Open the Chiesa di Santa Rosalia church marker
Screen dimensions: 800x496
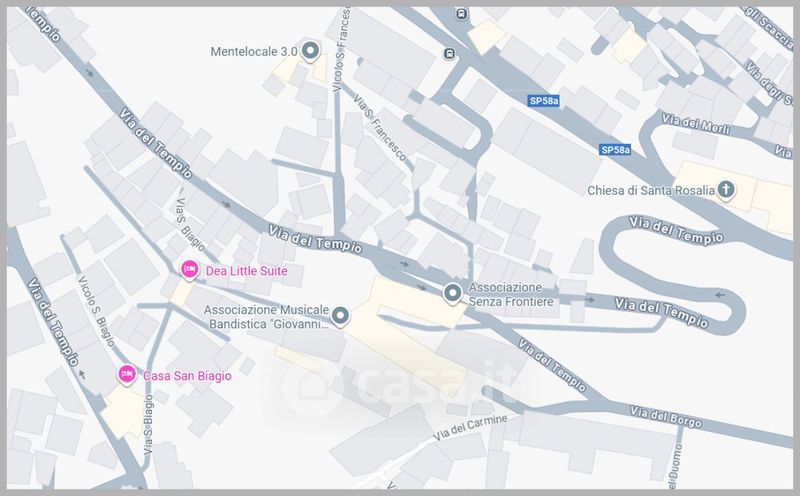(725, 190)
